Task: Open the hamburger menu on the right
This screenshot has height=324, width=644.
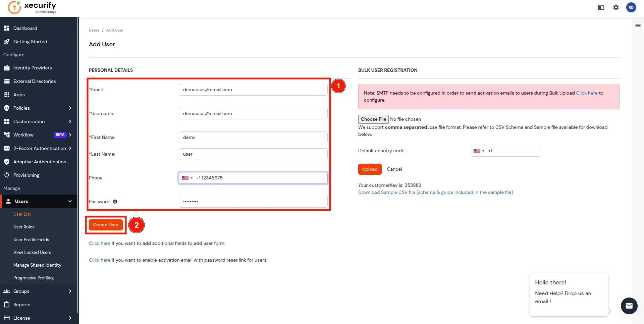Action: 638,25
